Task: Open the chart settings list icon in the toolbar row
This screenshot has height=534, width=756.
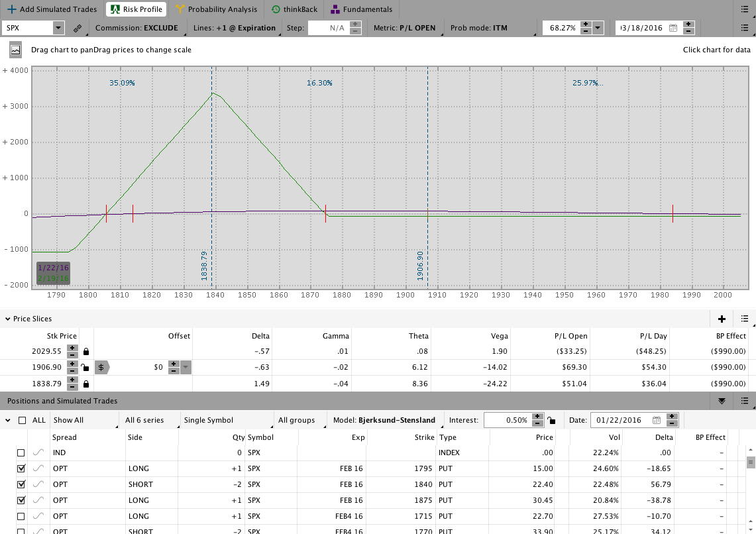Action: point(745,28)
